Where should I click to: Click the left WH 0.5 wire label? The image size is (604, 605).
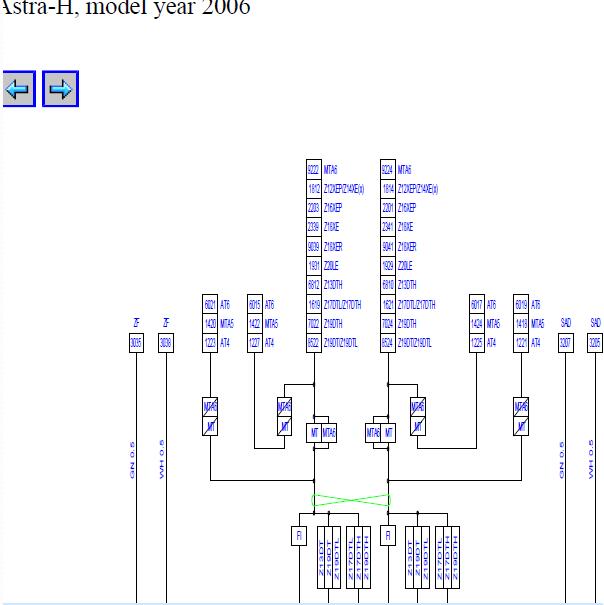162,459
